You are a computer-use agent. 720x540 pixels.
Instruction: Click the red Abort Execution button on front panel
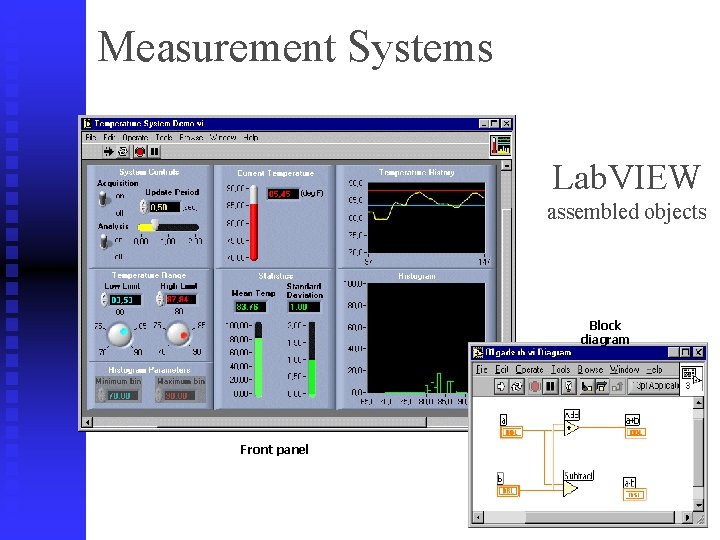pyautogui.click(x=140, y=152)
